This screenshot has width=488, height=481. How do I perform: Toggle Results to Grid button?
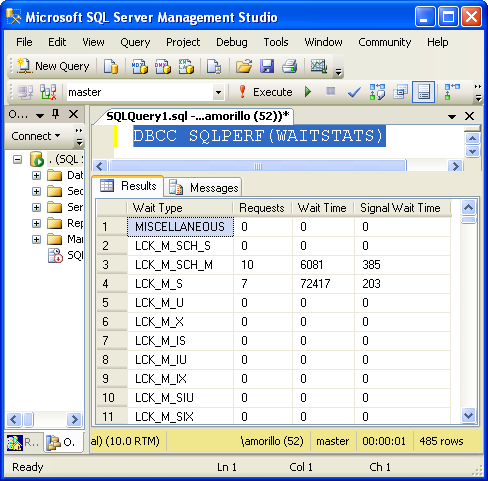point(423,92)
